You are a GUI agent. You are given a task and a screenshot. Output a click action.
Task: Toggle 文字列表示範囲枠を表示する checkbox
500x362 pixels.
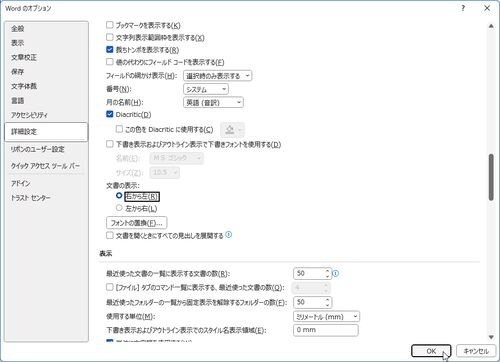coord(110,37)
